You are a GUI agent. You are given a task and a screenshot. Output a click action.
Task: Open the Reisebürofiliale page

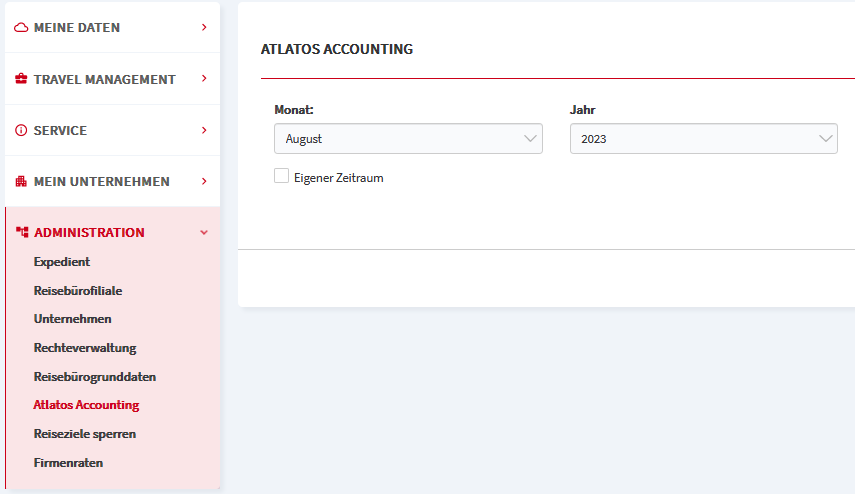coord(78,291)
